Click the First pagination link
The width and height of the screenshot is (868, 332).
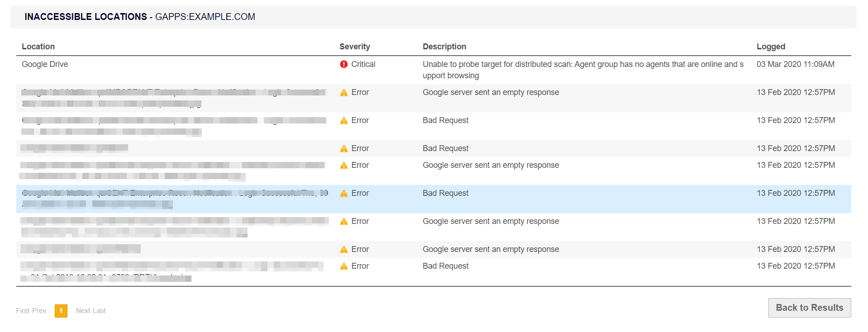point(23,311)
